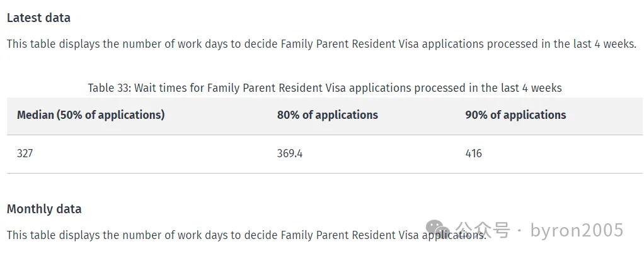
Task: Click the 416 value in the table
Action: tap(474, 153)
